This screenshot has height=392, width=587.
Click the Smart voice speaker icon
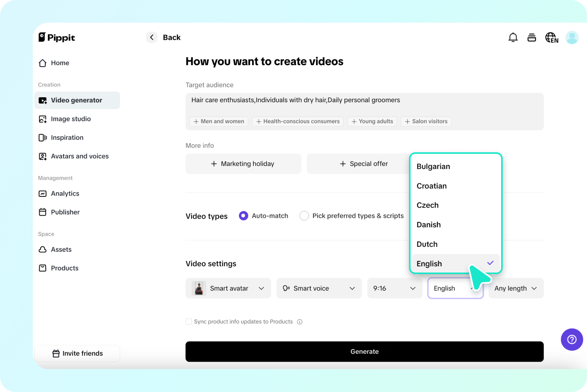tap(286, 289)
